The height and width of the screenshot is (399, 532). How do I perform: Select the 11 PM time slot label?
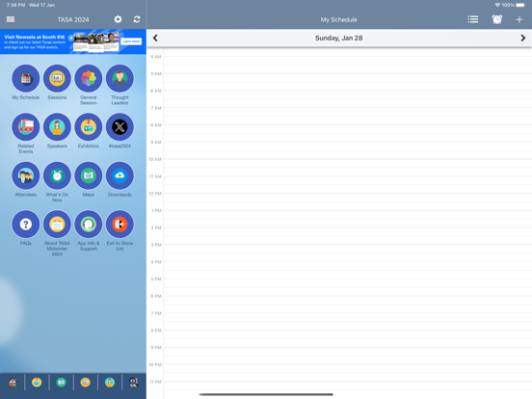[x=155, y=382]
